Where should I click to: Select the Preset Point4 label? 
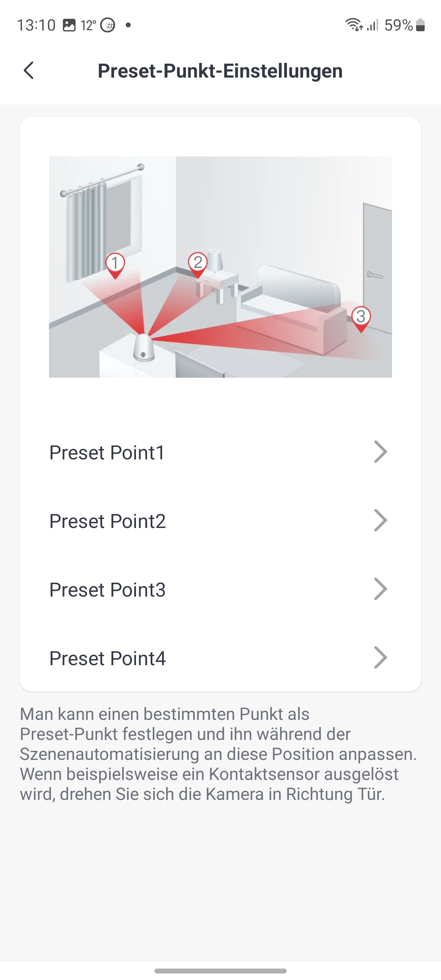[107, 658]
